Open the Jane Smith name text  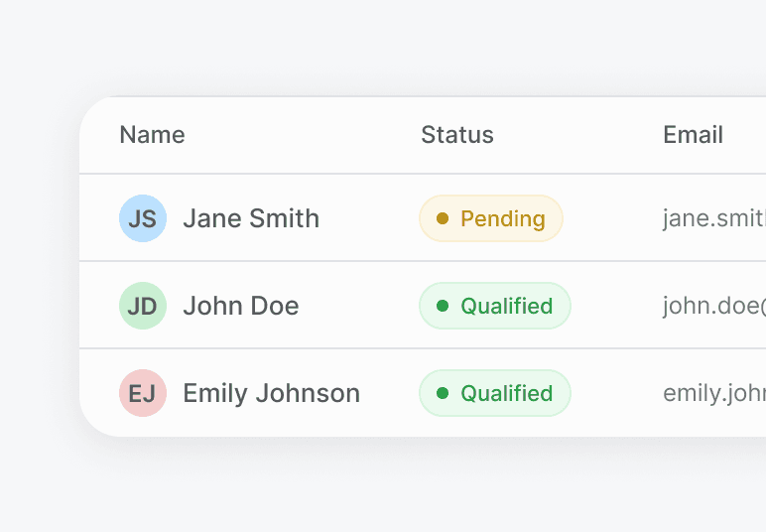[251, 218]
